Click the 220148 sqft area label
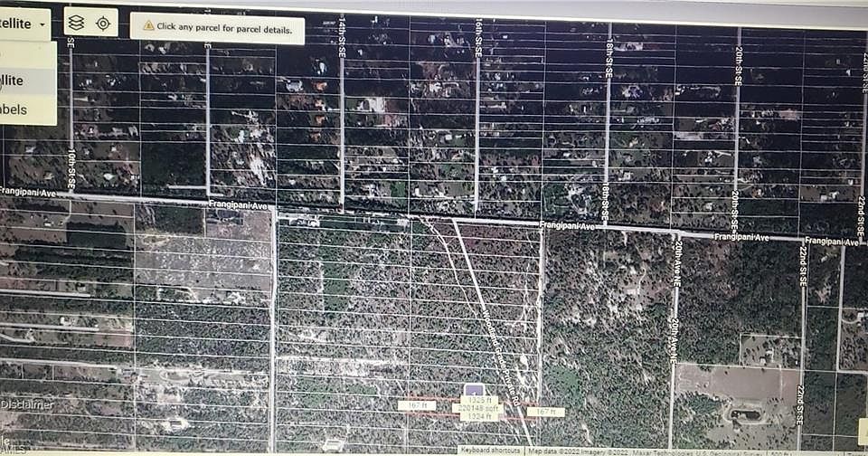This screenshot has height=456, width=868. point(477,408)
